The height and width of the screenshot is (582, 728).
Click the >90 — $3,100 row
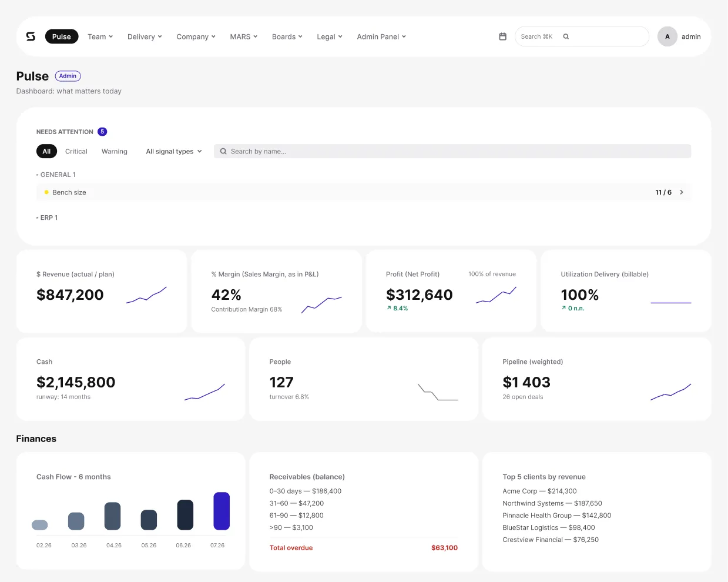tap(291, 528)
